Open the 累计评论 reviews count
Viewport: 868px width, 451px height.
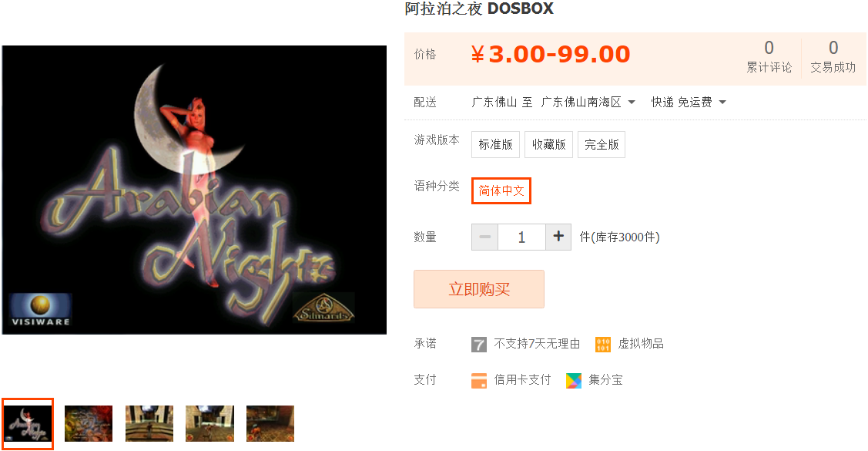tap(769, 56)
